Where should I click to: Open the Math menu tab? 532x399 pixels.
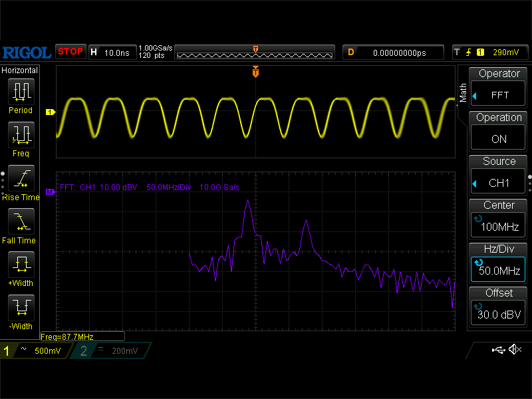coord(463,92)
